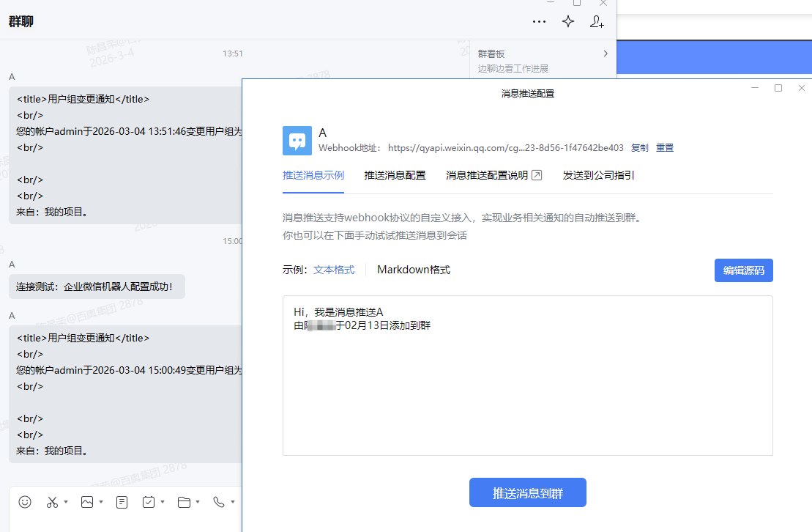Click the image picture icon in toolbar

pyautogui.click(x=87, y=502)
